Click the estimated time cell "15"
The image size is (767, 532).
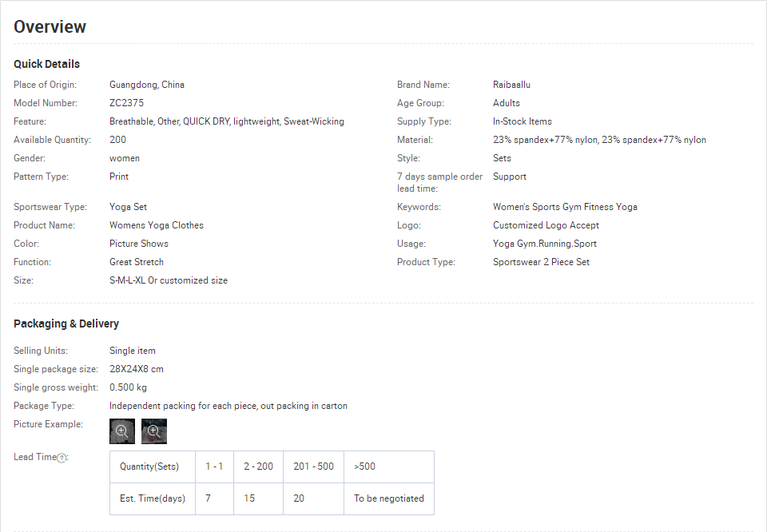coord(258,498)
